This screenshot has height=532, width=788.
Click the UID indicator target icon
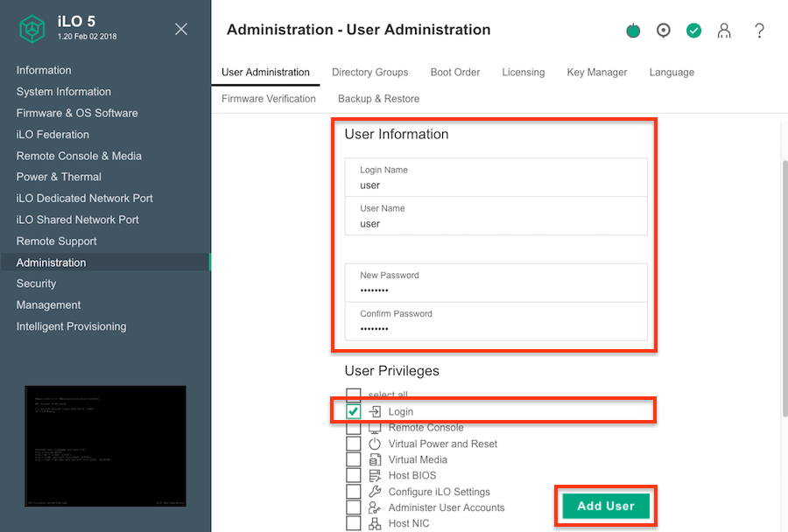664,31
